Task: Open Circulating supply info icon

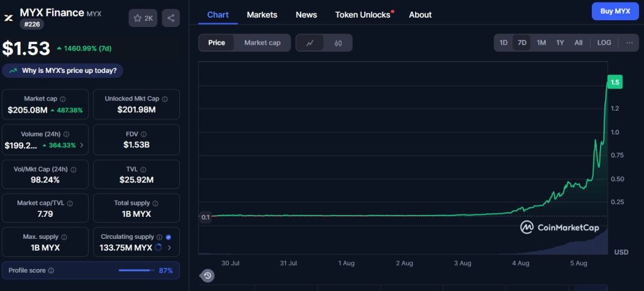Action: (x=158, y=237)
